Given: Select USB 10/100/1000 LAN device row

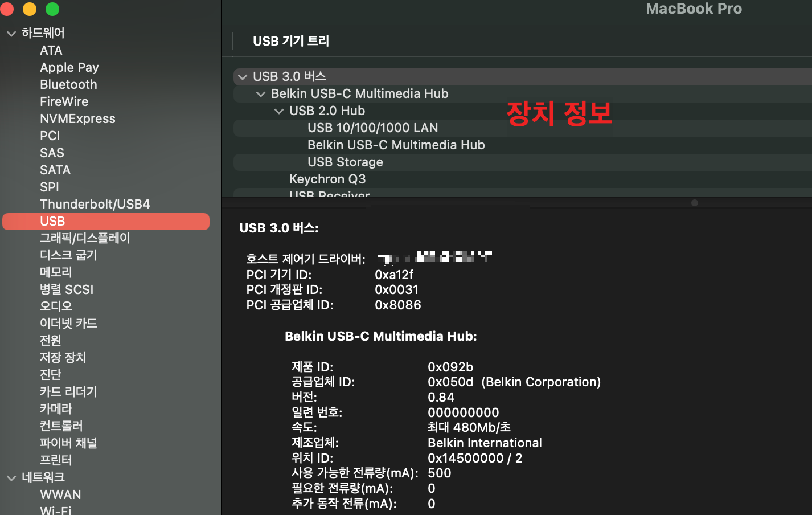Looking at the screenshot, I should point(523,128).
